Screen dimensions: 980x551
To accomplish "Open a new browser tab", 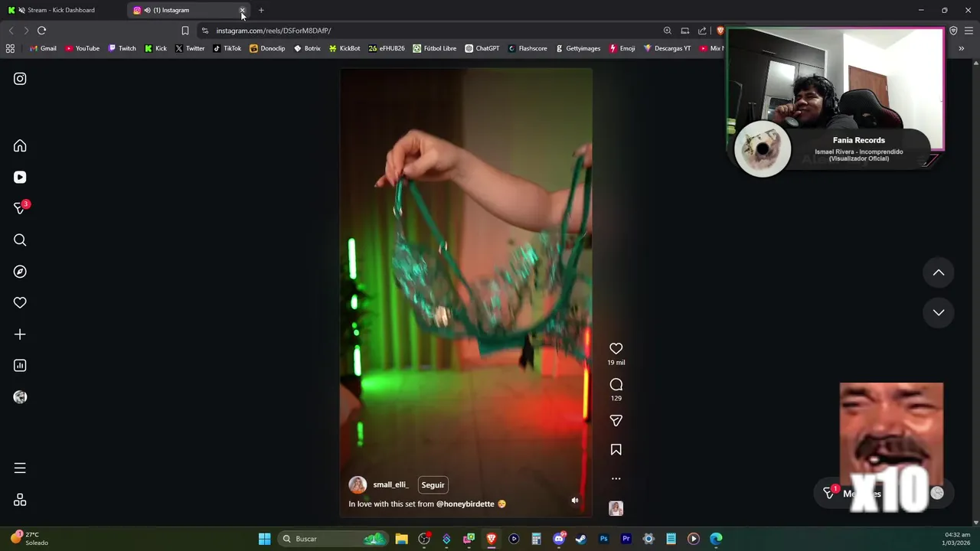I will [261, 10].
